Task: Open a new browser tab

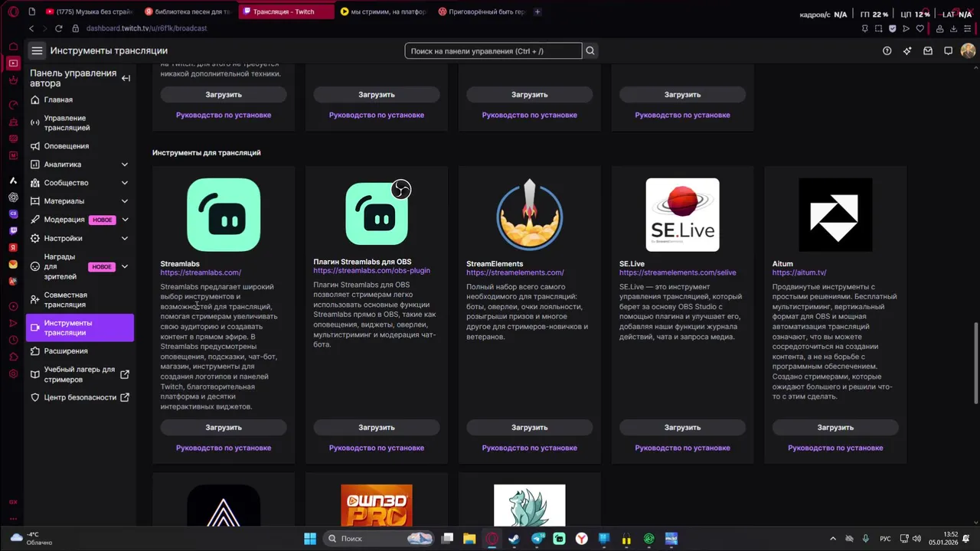Action: pyautogui.click(x=537, y=11)
